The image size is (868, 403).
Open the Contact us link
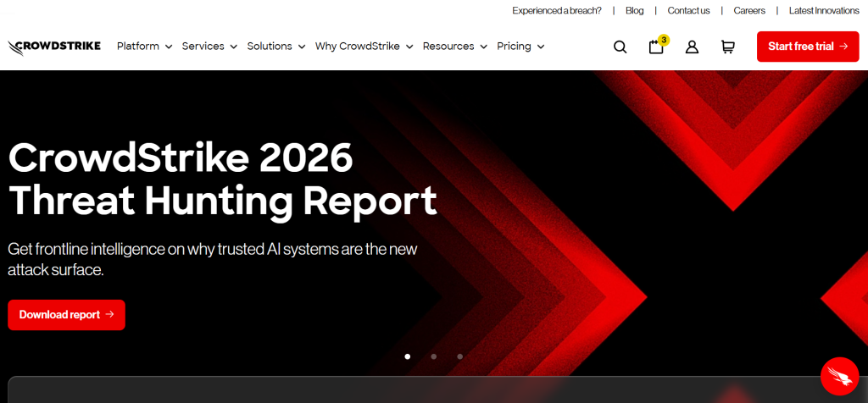688,10
